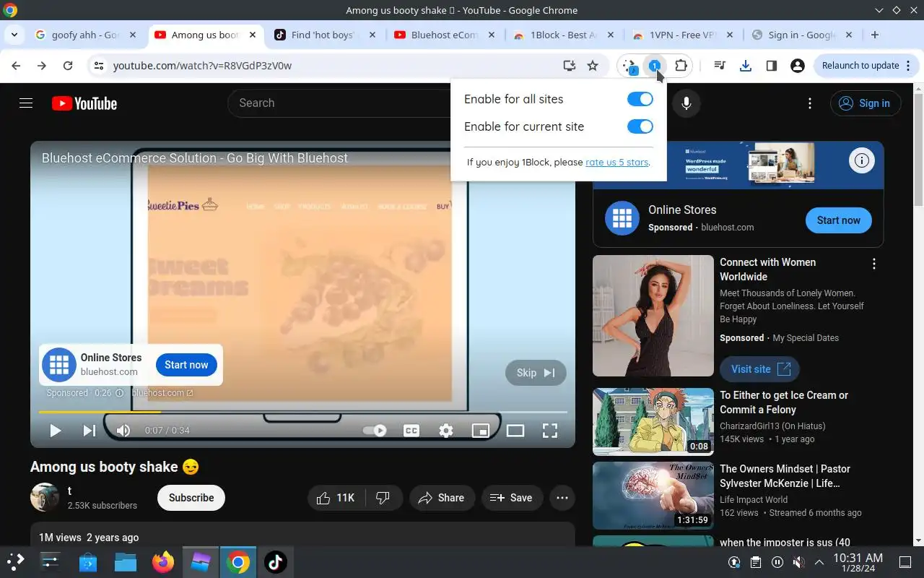The image size is (924, 578).
Task: Open tab search dropdown arrow
Action: pos(14,35)
